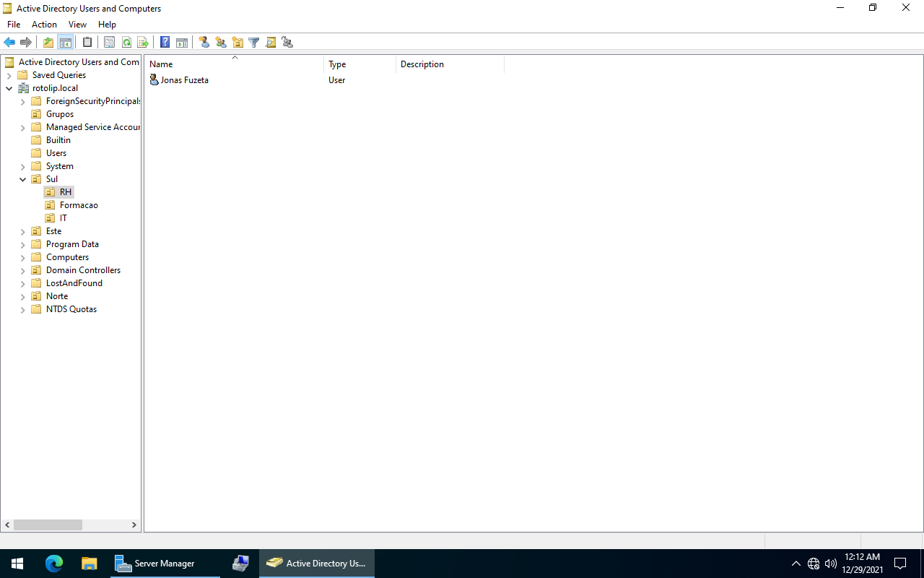Click the Refresh toolbar icon

coord(126,43)
